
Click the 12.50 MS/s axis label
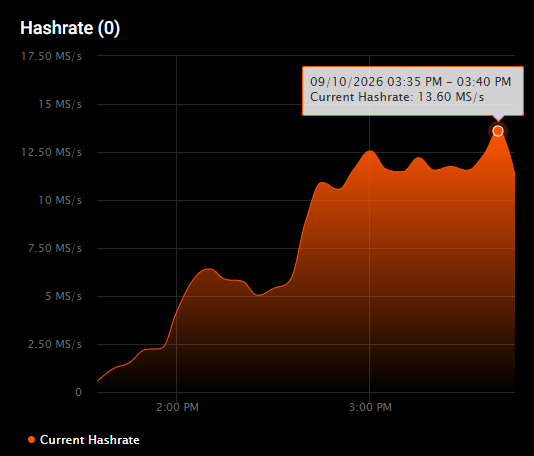51,152
